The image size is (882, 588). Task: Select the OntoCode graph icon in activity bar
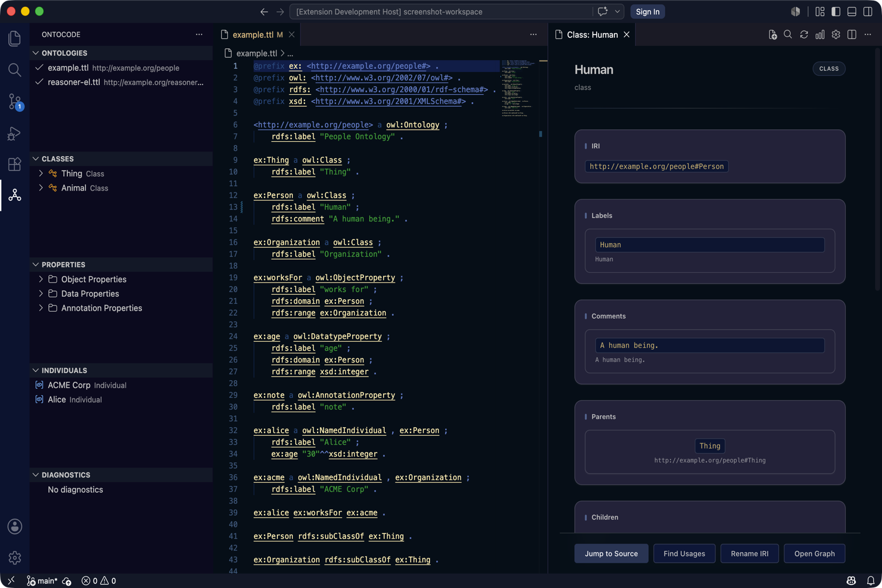coord(15,196)
